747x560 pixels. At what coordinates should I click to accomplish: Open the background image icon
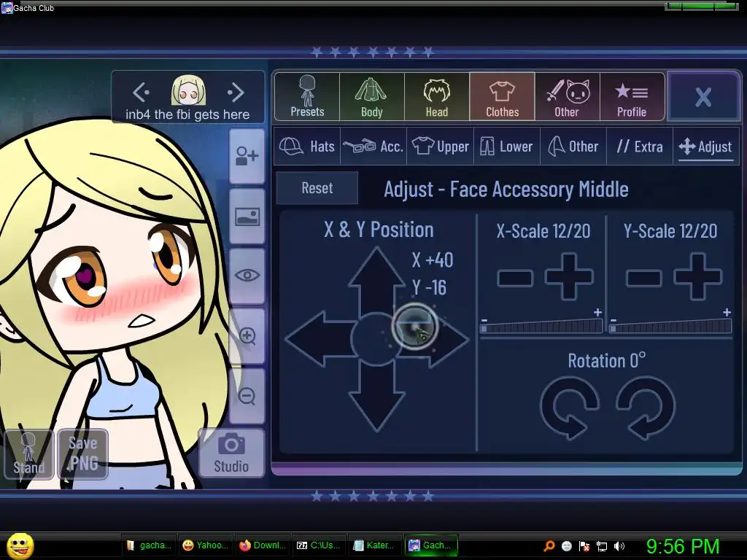247,217
